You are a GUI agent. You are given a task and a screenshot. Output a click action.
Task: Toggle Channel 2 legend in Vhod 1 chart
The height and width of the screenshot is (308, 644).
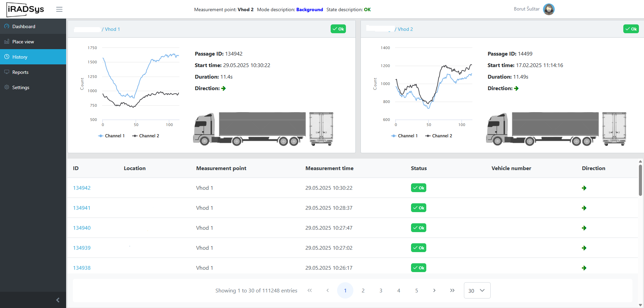click(145, 136)
